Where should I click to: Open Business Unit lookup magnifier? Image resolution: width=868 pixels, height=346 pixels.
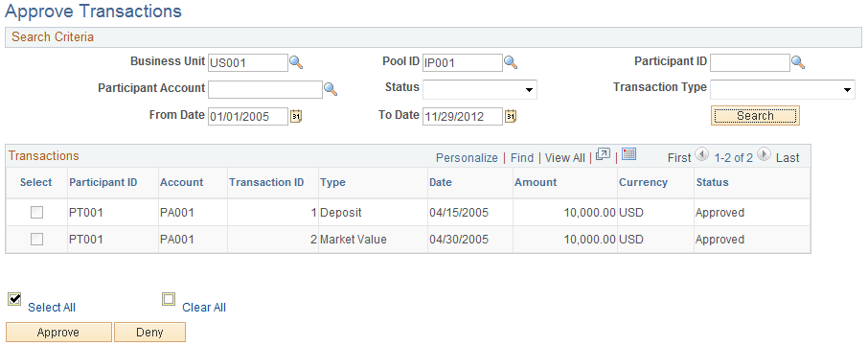[297, 62]
